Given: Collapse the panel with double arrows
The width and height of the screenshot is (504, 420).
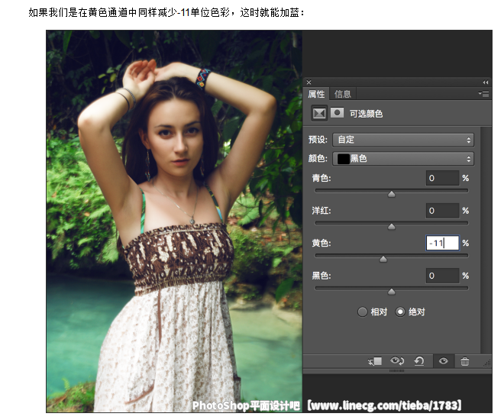Looking at the screenshot, I should coord(486,82).
